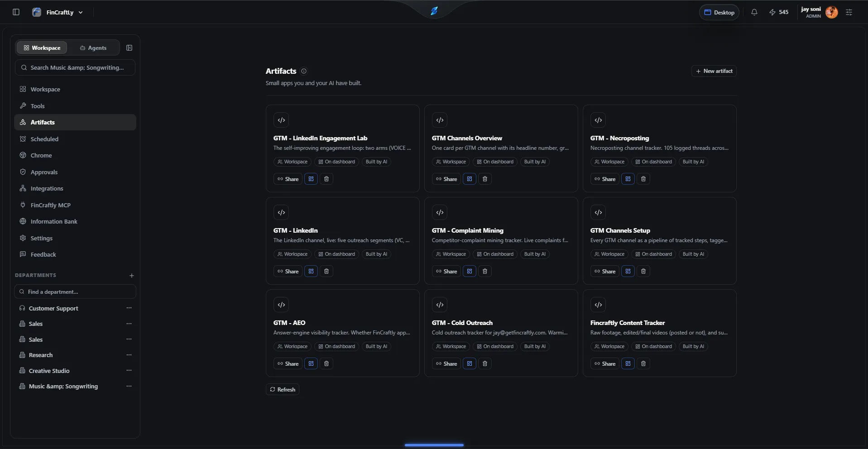Image resolution: width=868 pixels, height=449 pixels.
Task: Toggle the left sidebar panel icon
Action: (16, 12)
